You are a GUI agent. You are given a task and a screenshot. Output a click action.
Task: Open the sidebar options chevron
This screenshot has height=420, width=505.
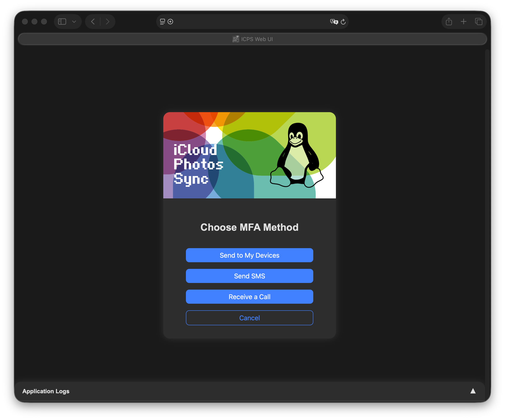coord(74,21)
